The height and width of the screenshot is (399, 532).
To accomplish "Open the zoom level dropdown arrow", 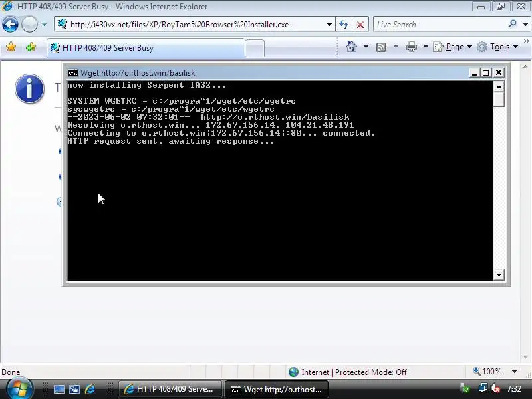I will (514, 372).
